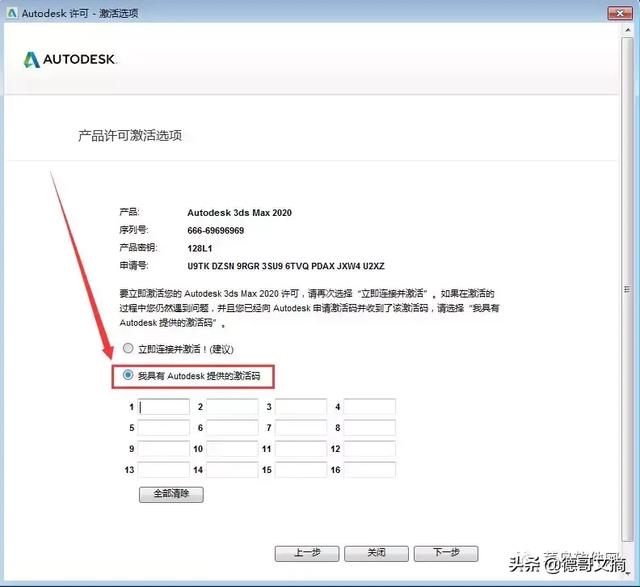
Task: Click the 全部清除 (Clear All) button
Action: (x=171, y=494)
